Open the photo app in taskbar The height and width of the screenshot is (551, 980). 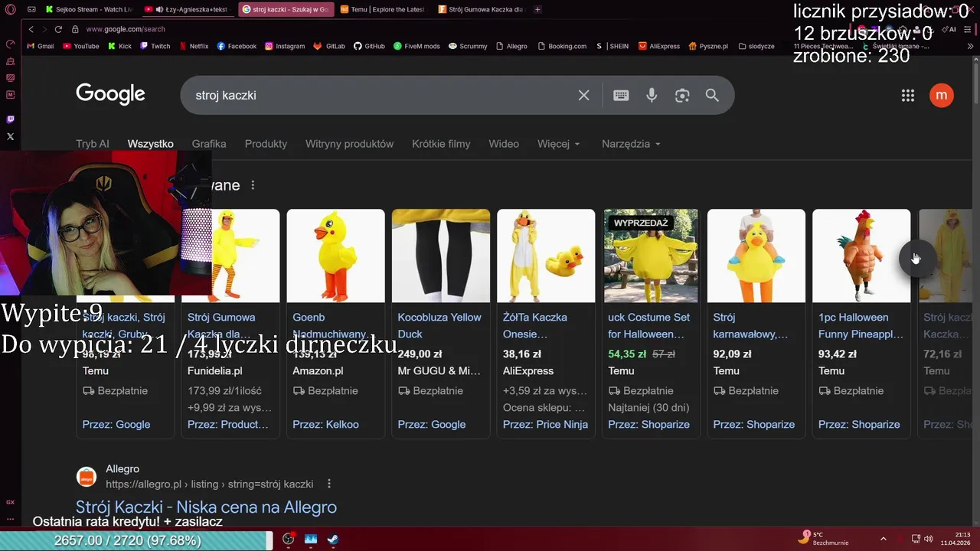(311, 540)
